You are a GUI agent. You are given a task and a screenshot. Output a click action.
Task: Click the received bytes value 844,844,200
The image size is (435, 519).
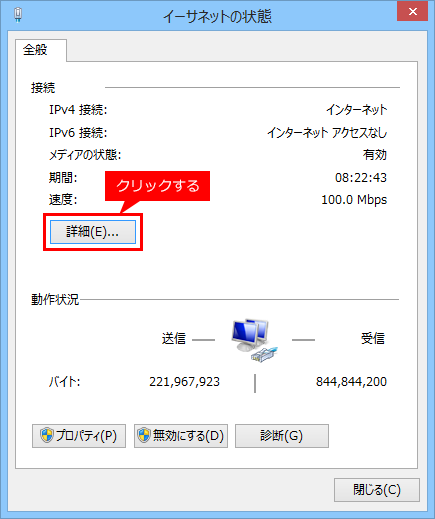pos(351,382)
